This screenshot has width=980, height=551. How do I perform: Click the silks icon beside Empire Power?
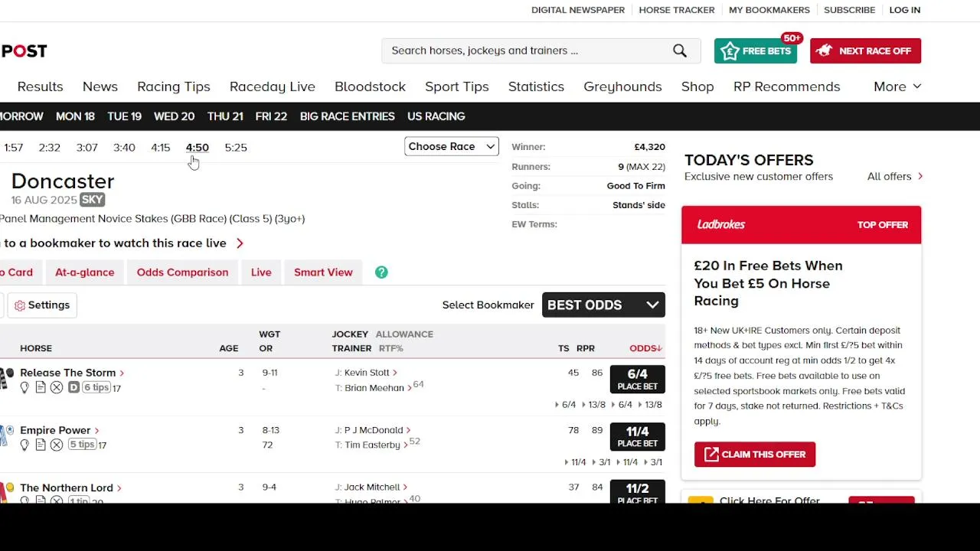pos(7,435)
